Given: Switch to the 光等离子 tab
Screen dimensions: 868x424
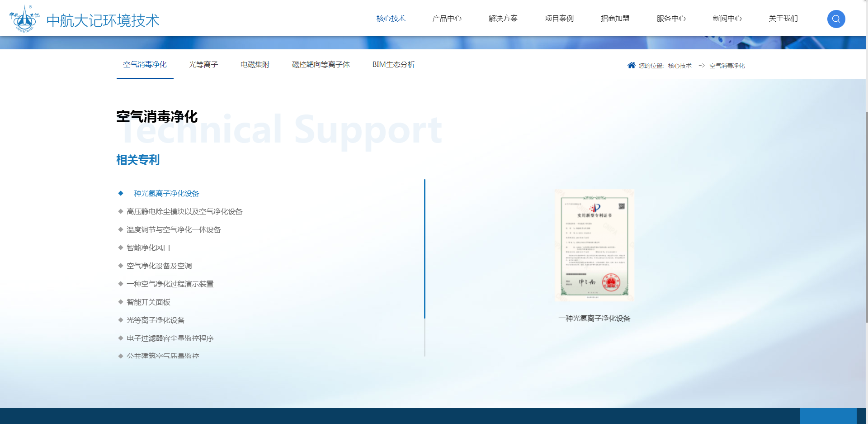Looking at the screenshot, I should (203, 65).
